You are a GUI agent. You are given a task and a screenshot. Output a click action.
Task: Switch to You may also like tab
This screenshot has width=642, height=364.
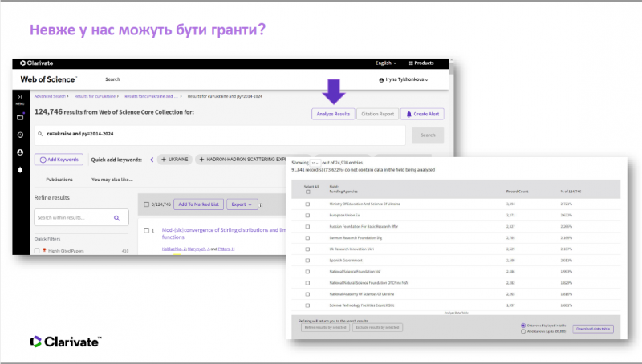(x=113, y=180)
